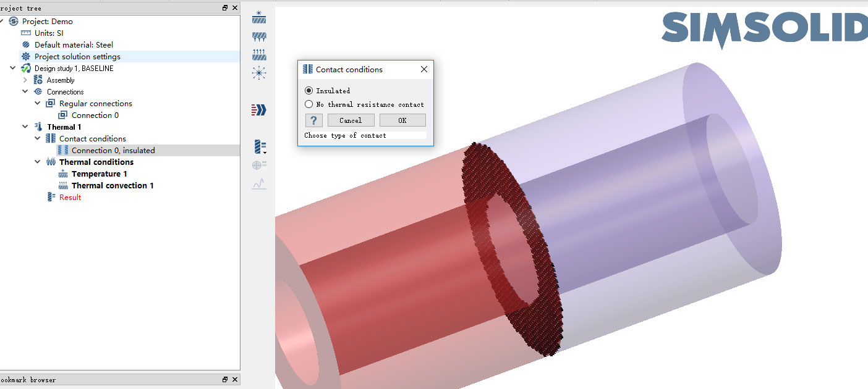
Task: Collapse the Thermal conditions branch
Action: [38, 162]
